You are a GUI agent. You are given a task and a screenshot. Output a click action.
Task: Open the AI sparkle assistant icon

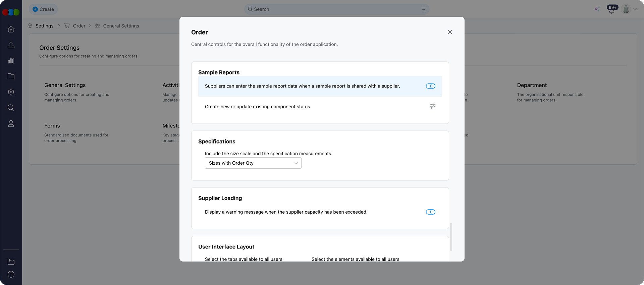(x=597, y=9)
